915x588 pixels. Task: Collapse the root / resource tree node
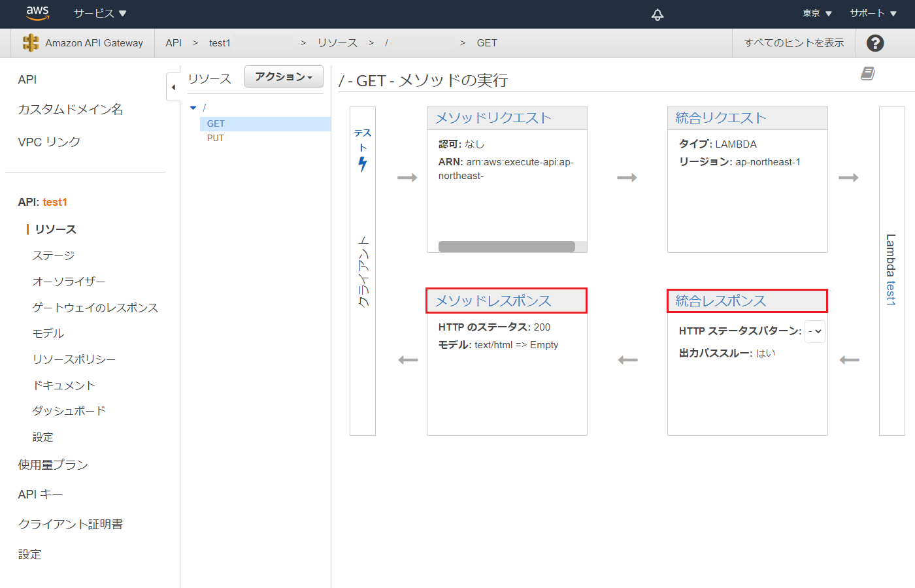193,108
